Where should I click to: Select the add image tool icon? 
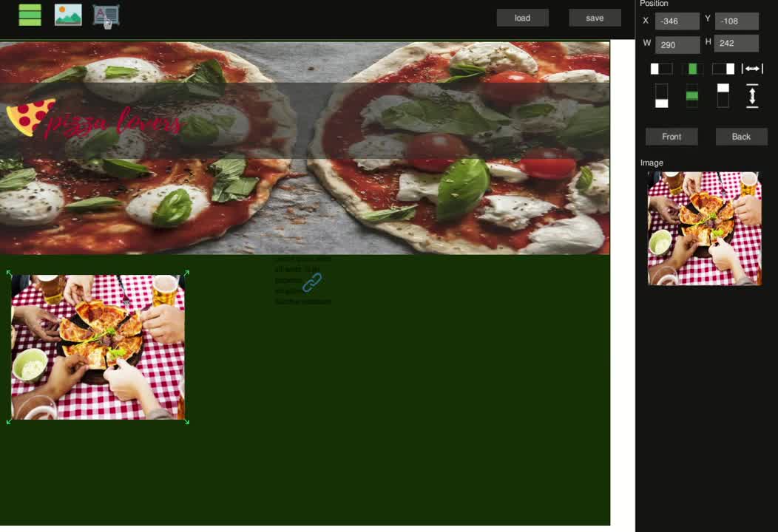coord(68,15)
